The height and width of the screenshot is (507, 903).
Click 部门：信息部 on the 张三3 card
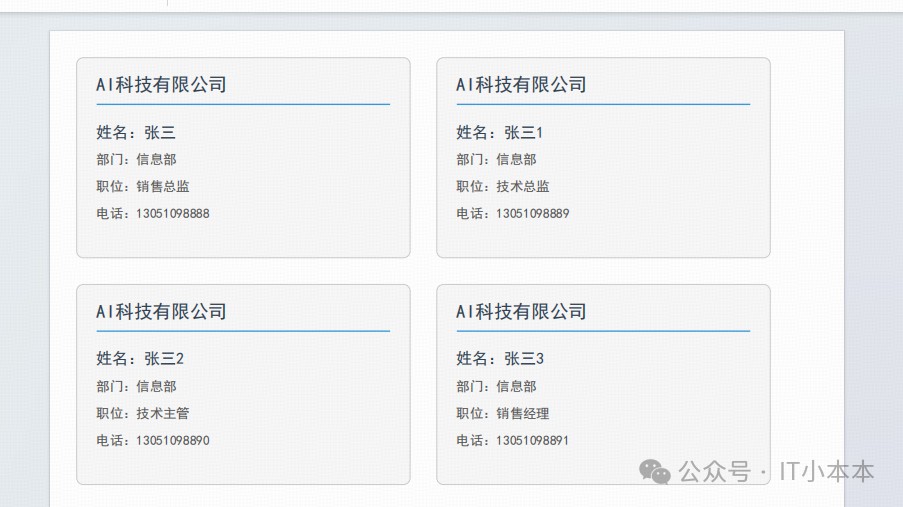click(496, 387)
